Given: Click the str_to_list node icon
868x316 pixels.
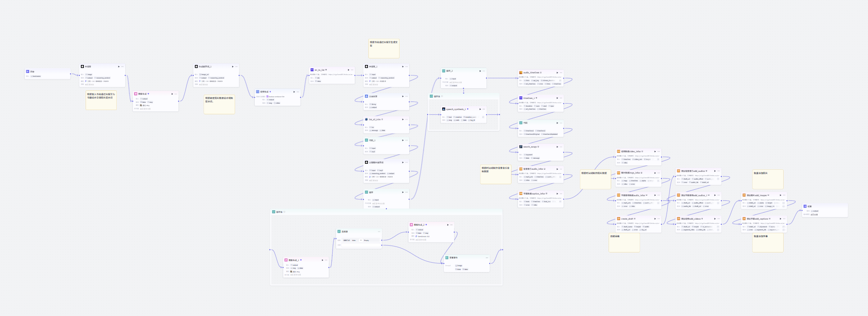Looking at the screenshot, I should click(312, 70).
